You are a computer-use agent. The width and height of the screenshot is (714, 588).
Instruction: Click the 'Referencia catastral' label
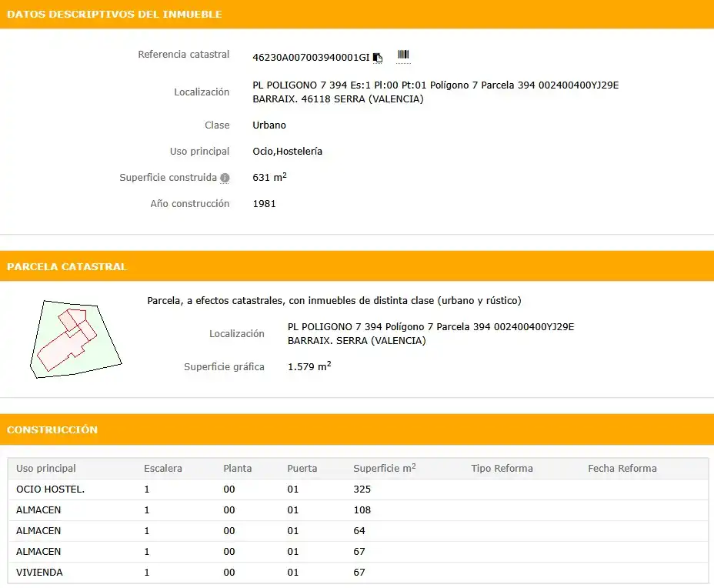[x=184, y=54]
